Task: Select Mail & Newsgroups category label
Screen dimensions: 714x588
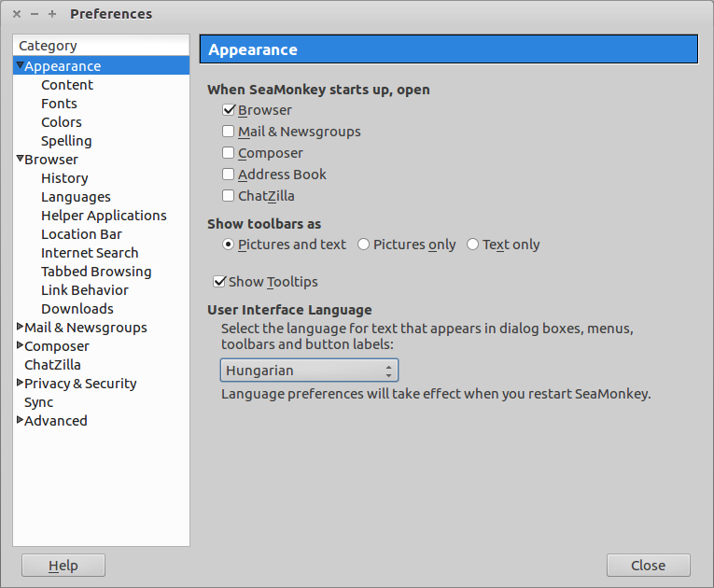Action: tap(86, 328)
